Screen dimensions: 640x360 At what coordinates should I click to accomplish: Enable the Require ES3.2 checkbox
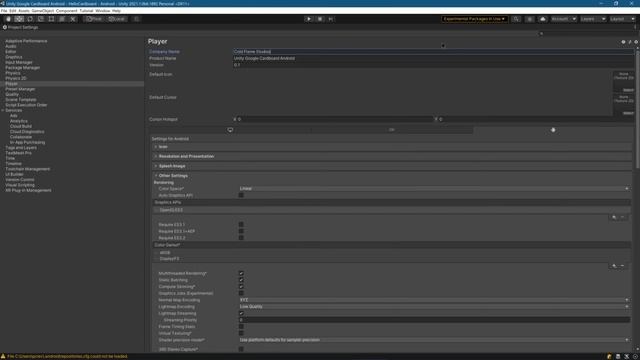241,238
